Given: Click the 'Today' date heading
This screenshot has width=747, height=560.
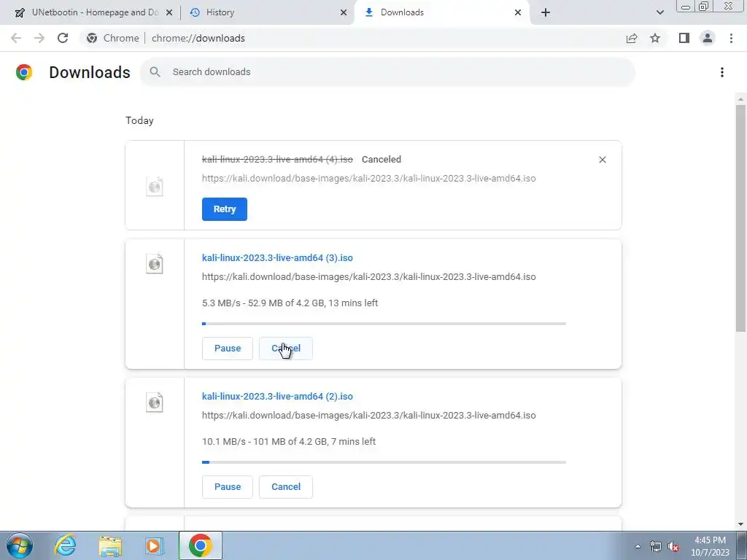Looking at the screenshot, I should [139, 120].
